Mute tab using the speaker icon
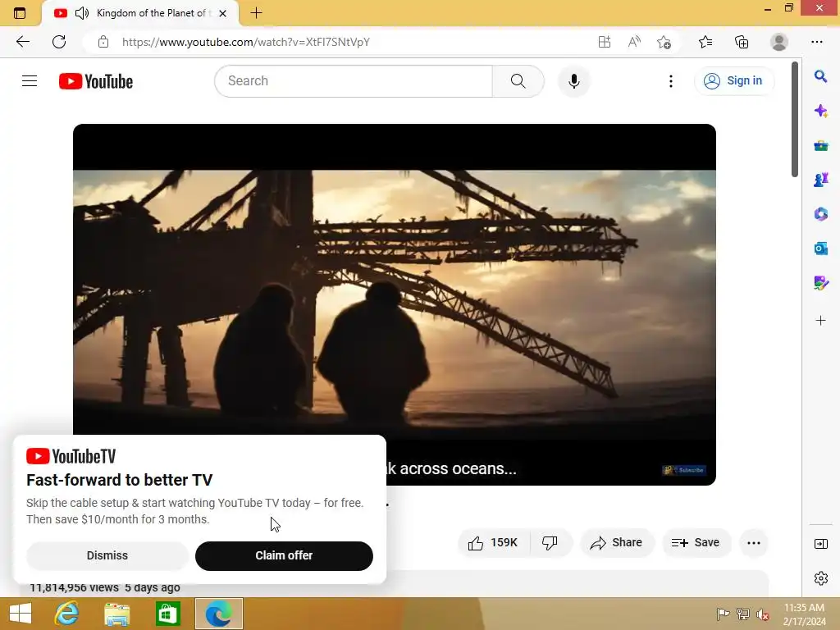The image size is (840, 630). point(81,13)
